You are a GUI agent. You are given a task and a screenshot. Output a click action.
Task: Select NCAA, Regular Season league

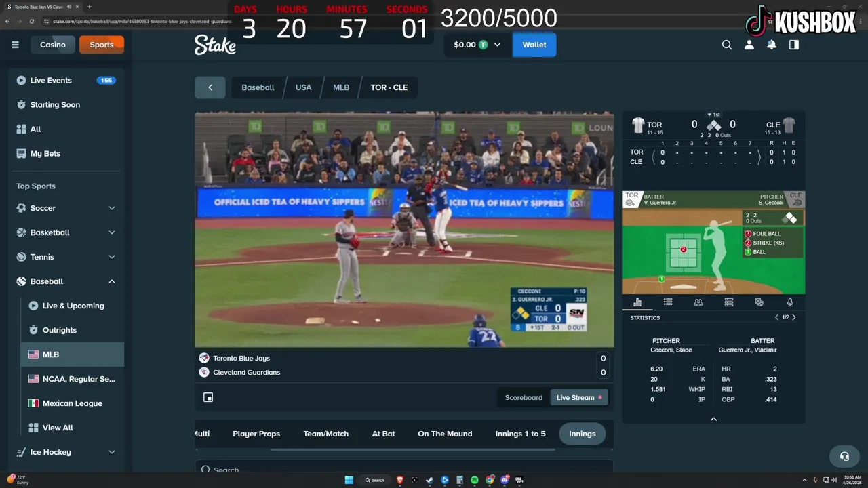pos(73,379)
